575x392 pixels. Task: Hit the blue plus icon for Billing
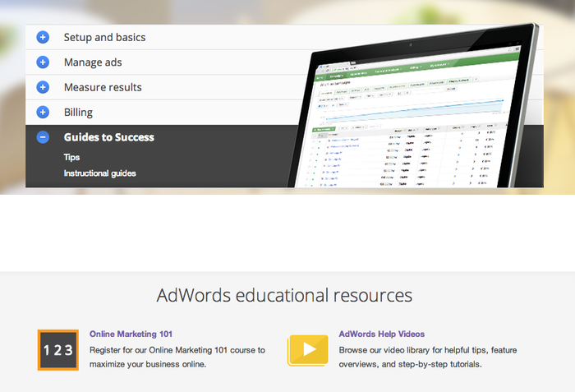click(43, 112)
